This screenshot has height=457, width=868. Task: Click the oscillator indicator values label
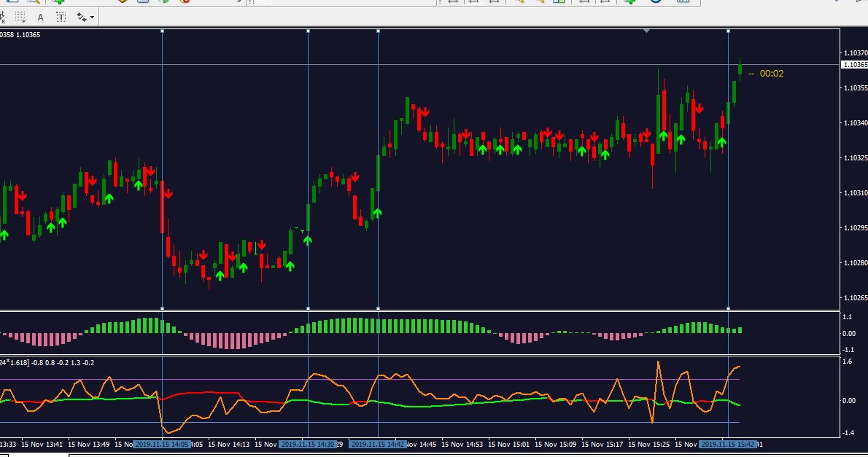tap(47, 363)
